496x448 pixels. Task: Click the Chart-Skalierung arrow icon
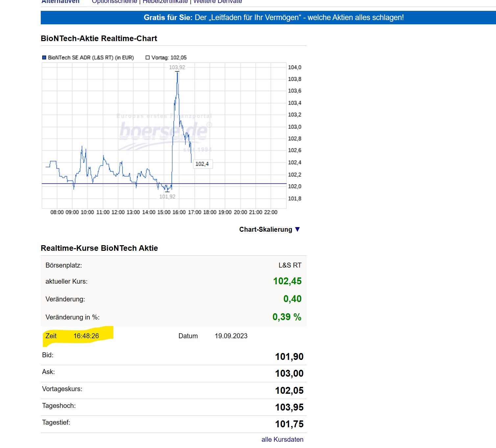(297, 229)
